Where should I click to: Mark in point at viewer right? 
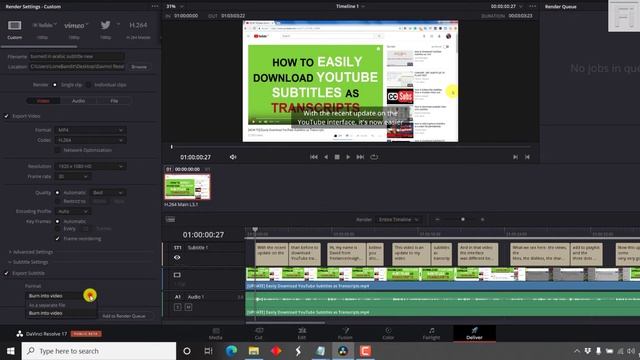click(x=515, y=157)
